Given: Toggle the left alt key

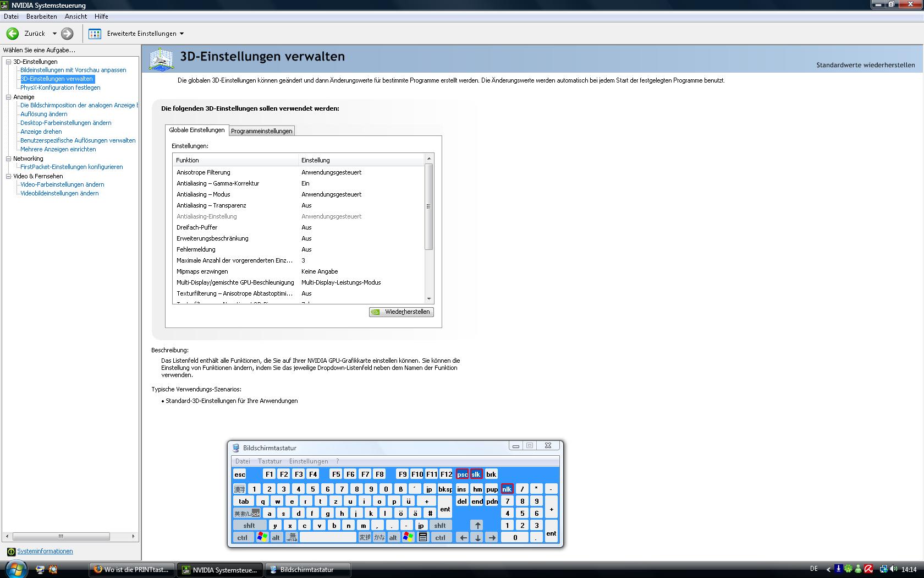Looking at the screenshot, I should click(x=276, y=537).
